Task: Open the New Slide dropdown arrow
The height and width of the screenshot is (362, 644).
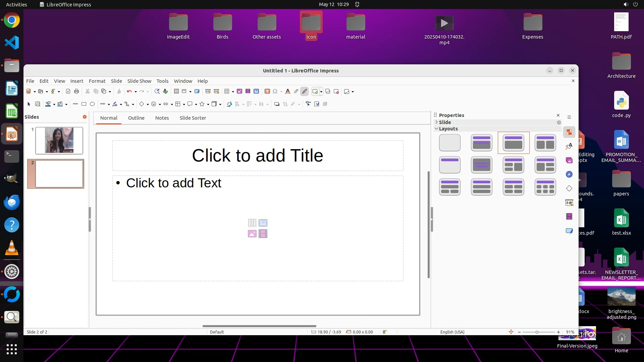Action: 321,91
